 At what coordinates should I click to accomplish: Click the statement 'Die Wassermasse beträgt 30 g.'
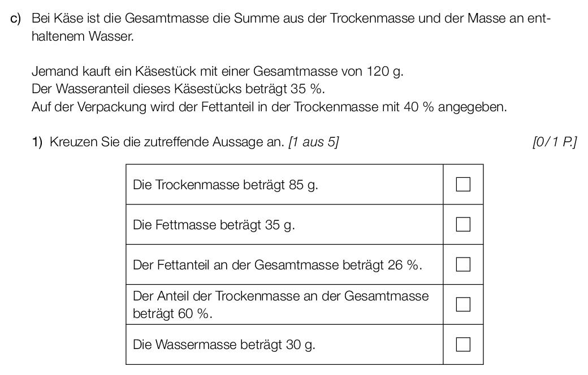point(224,345)
